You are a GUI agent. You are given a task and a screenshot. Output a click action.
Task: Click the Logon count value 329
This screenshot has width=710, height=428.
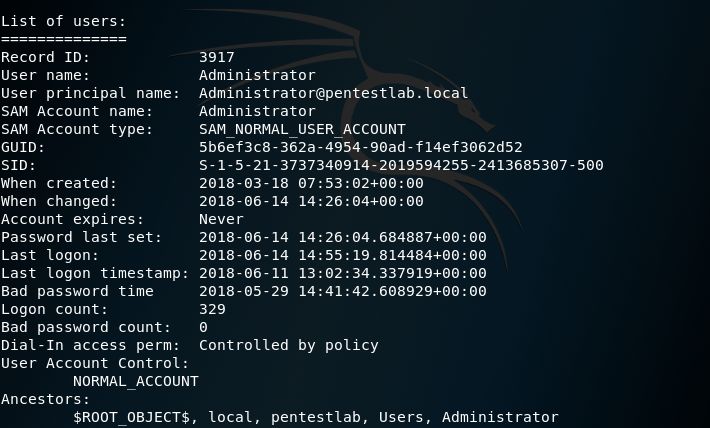point(212,309)
